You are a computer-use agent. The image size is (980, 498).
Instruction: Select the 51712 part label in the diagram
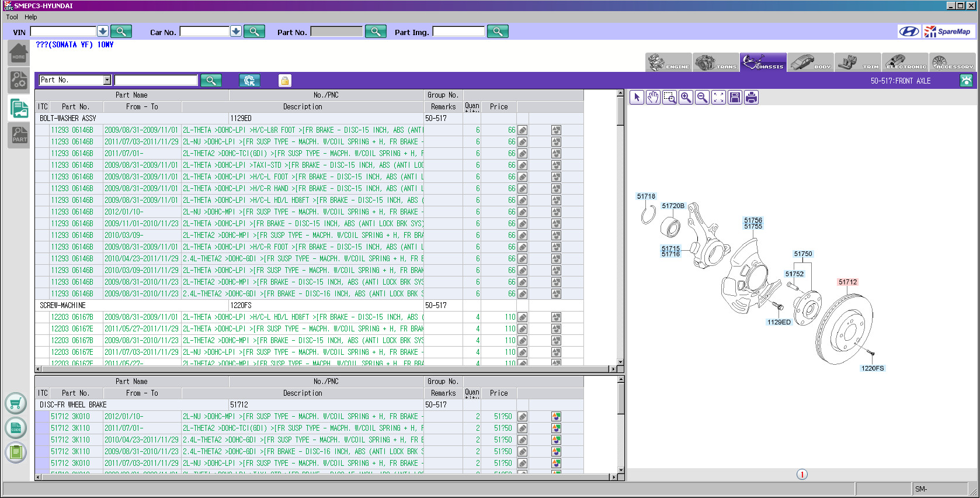[847, 282]
